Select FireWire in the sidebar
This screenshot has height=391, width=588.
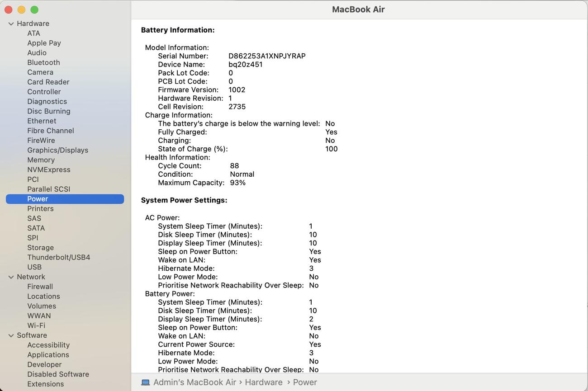(x=41, y=141)
